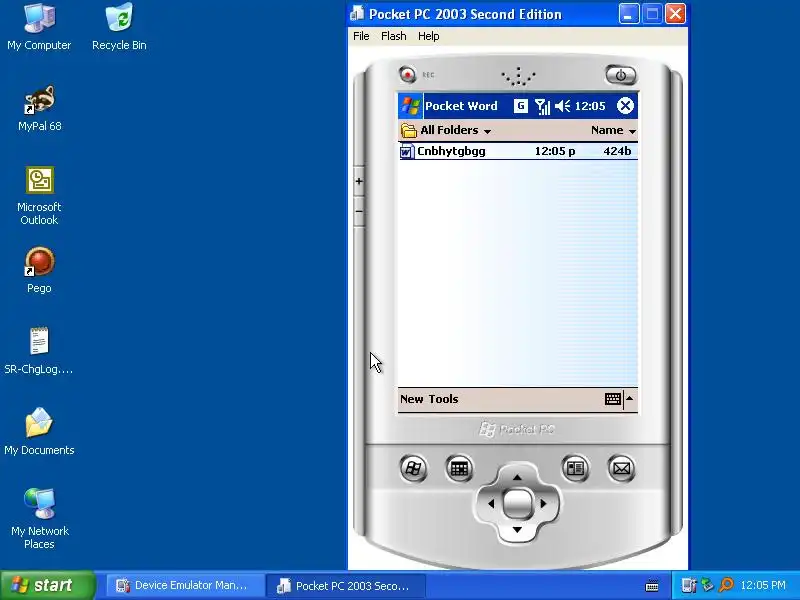Expand the input method selector arrow
Viewport: 800px width, 600px height.
[630, 398]
